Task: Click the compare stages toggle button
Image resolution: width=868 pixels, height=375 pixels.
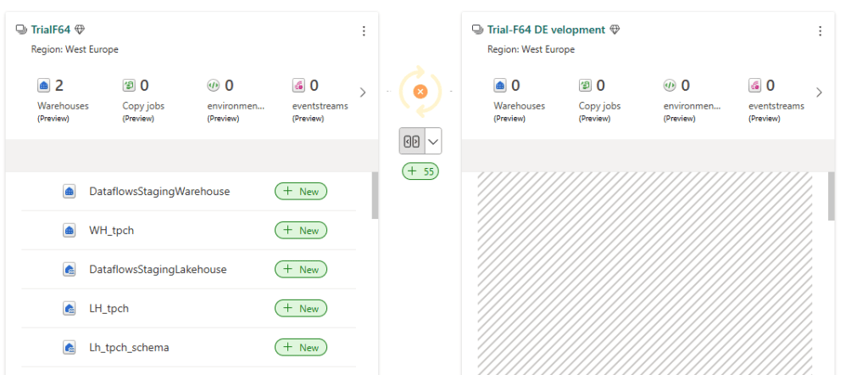Action: click(x=412, y=141)
